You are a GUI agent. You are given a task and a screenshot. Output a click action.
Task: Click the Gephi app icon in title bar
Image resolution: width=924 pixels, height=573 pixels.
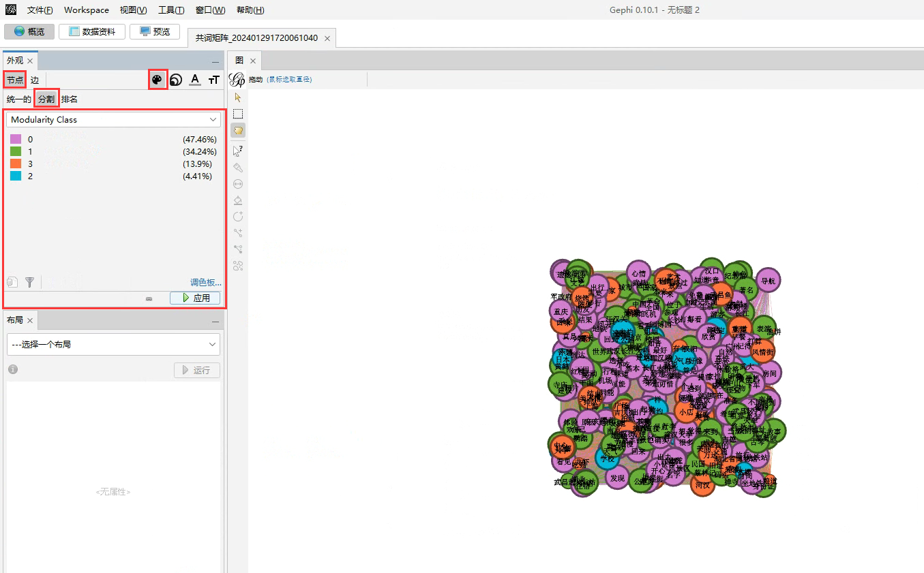click(11, 10)
